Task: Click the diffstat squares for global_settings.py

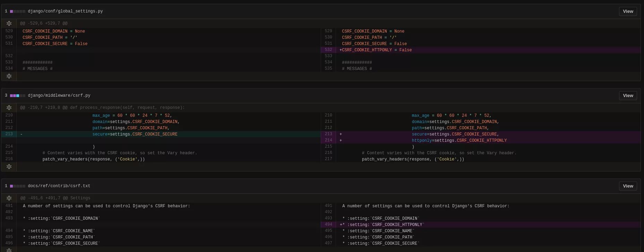Action: pos(17,11)
